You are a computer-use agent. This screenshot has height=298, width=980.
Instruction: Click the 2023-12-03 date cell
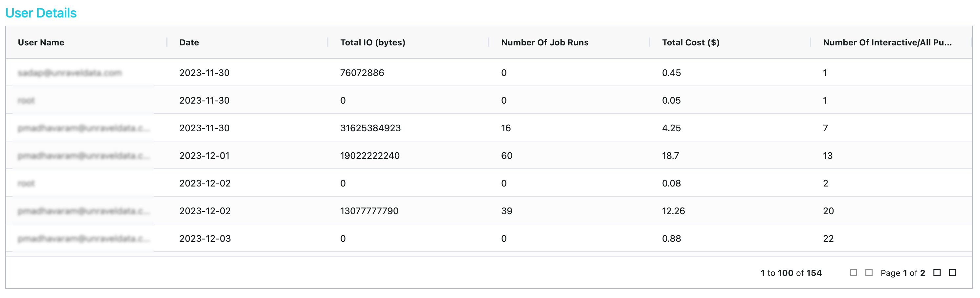[x=205, y=238]
